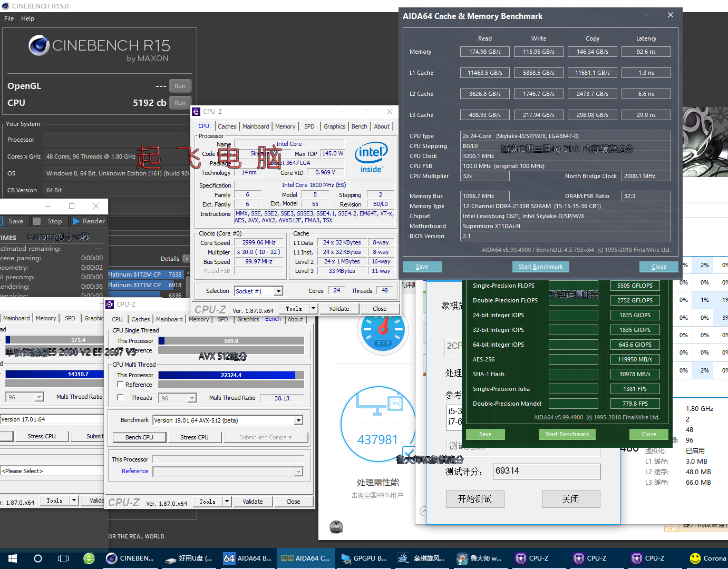Save the AIDA64 Cache & Memory results
Viewport: 728px width, 569px height.
(x=422, y=267)
